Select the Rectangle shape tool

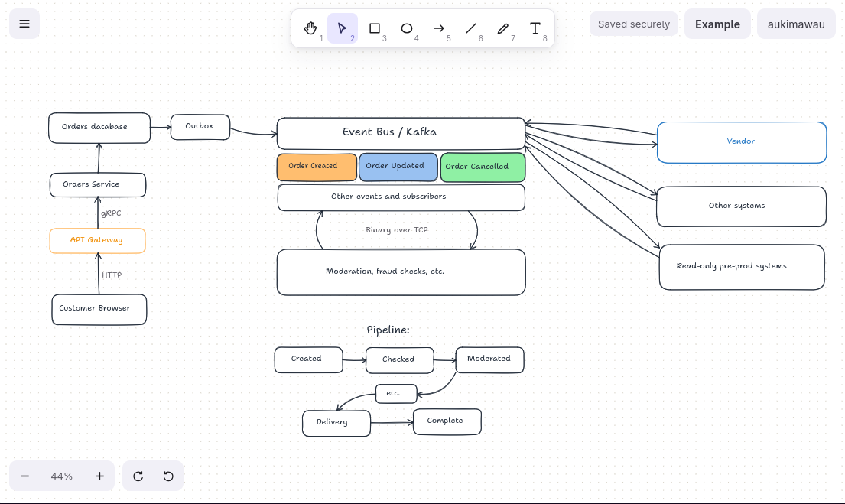coord(375,28)
